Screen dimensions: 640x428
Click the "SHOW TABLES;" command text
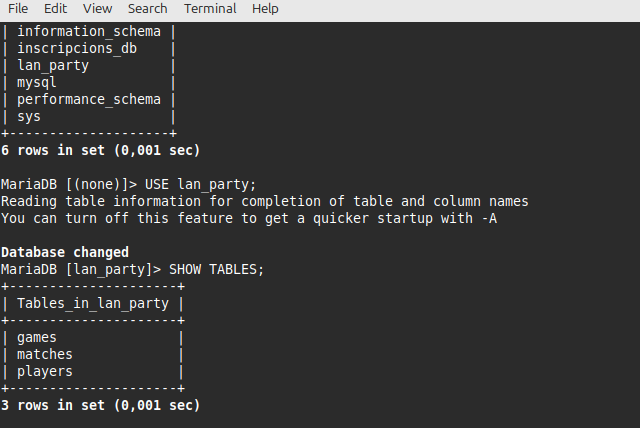216,269
